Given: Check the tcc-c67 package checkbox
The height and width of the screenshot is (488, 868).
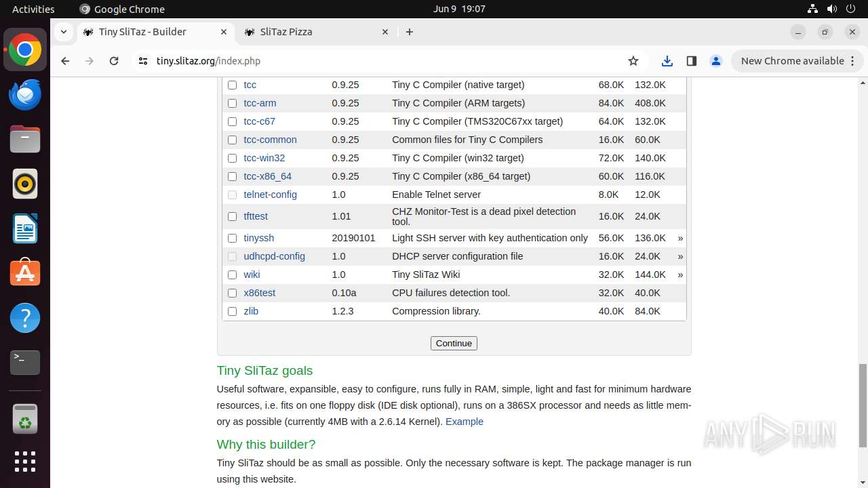Looking at the screenshot, I should (x=232, y=121).
